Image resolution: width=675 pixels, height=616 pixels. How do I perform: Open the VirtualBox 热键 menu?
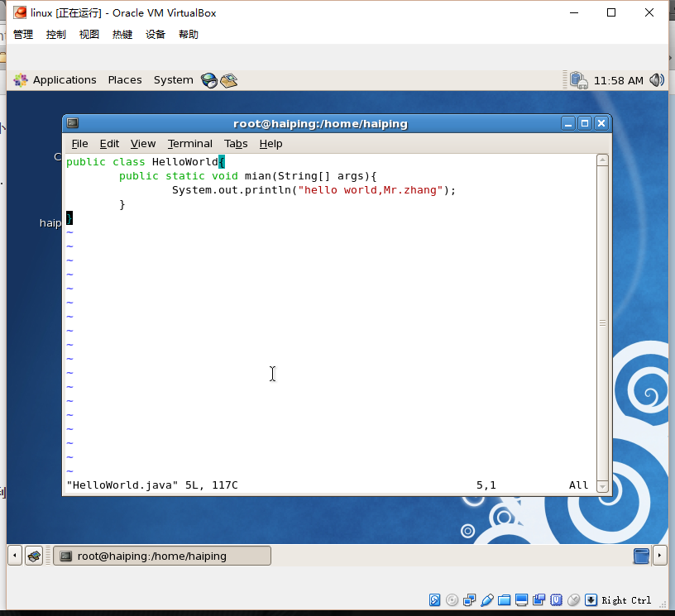(122, 35)
